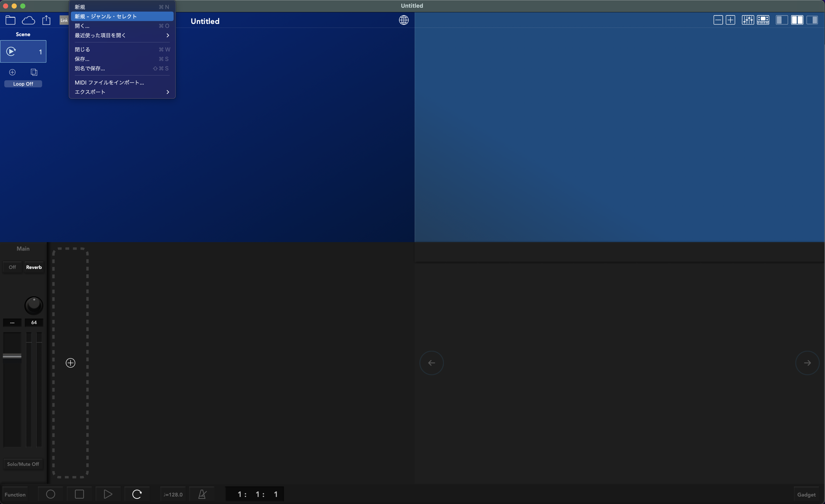
Task: Click the reverb value field showing 64
Action: tap(34, 322)
